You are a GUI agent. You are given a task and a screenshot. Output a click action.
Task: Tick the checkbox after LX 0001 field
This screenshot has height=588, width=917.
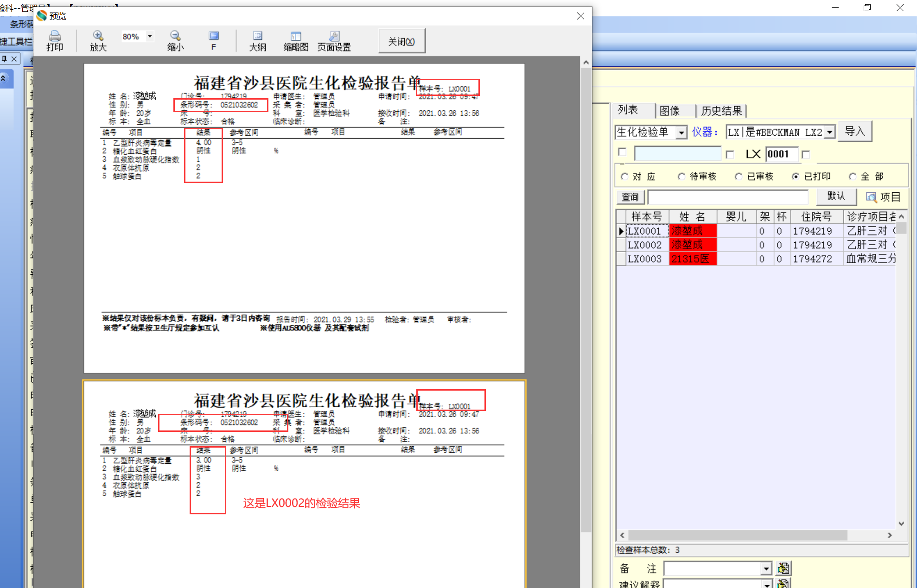(806, 154)
